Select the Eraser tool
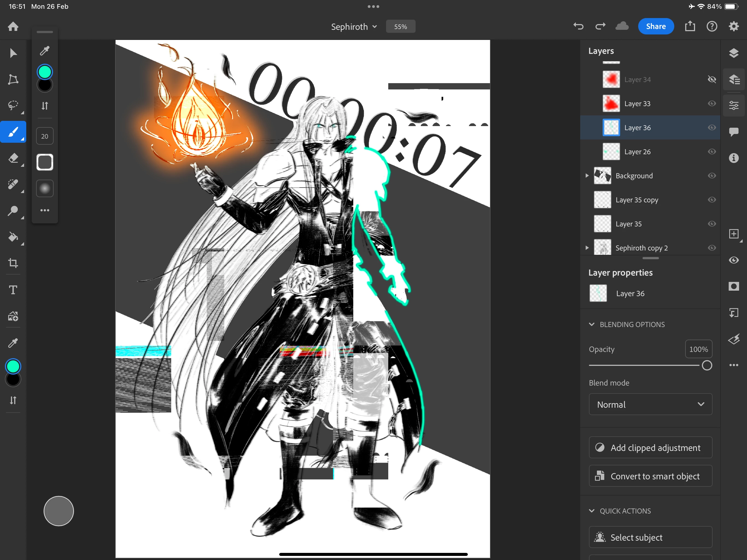Screen dimensions: 747x560 (x=13, y=158)
